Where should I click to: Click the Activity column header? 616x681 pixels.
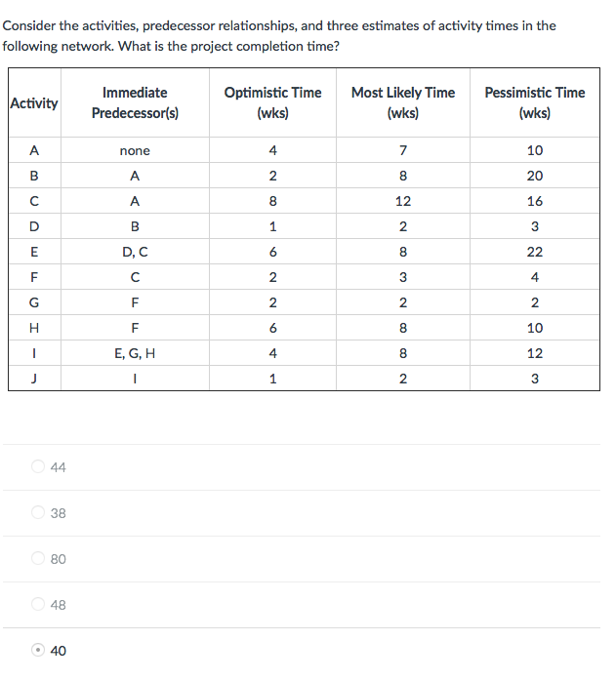pyautogui.click(x=34, y=102)
